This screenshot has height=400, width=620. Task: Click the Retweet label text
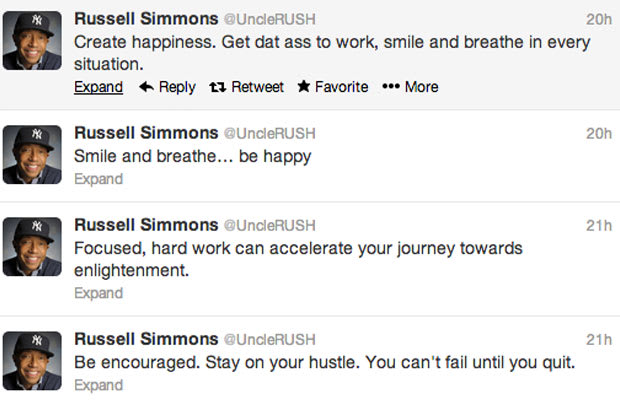click(257, 87)
